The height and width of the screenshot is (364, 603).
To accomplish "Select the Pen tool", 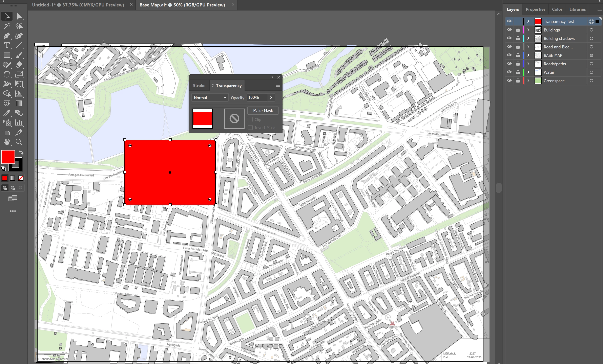I will (x=7, y=36).
